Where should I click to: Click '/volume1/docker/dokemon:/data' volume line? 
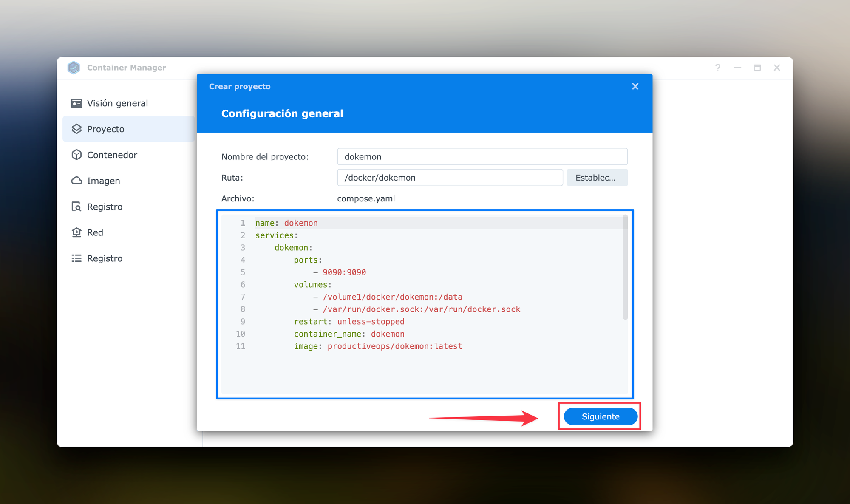(x=393, y=297)
